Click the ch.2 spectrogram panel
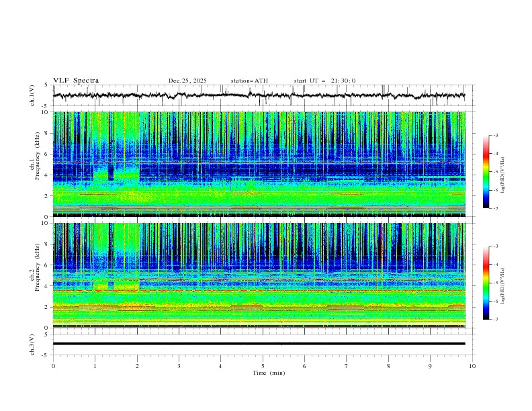Image resolution: width=532 pixels, height=411 pixels. (259, 275)
